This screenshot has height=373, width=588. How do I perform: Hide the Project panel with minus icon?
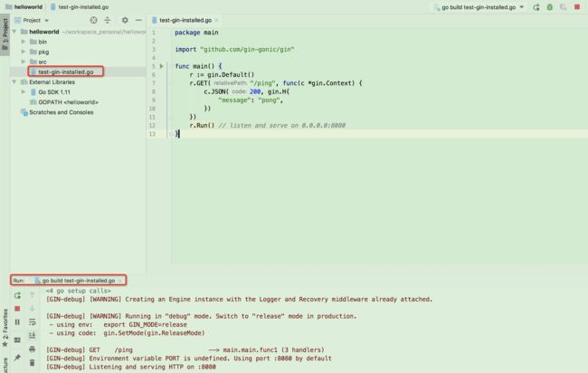pyautogui.click(x=138, y=20)
